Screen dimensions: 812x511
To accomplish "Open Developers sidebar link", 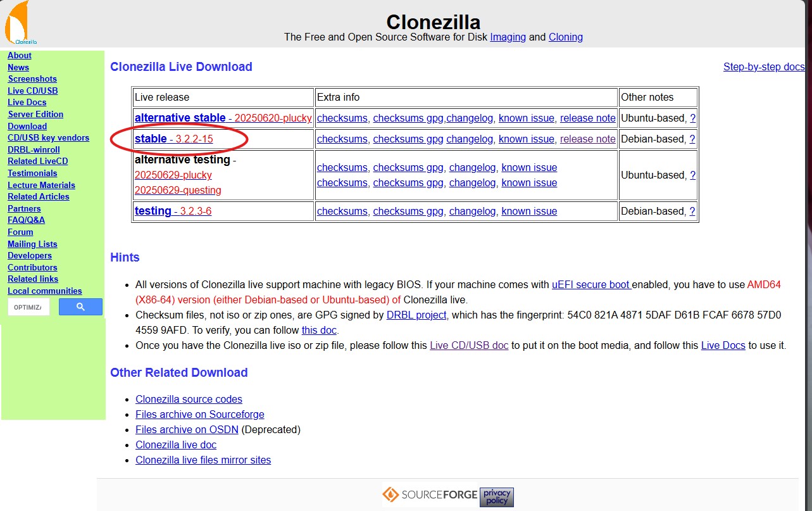I will click(x=30, y=255).
